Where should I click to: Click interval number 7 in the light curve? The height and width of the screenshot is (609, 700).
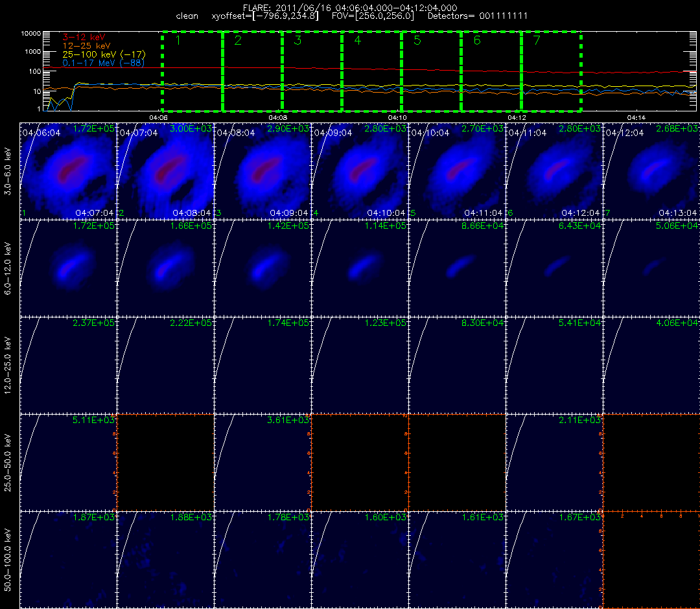[x=537, y=41]
